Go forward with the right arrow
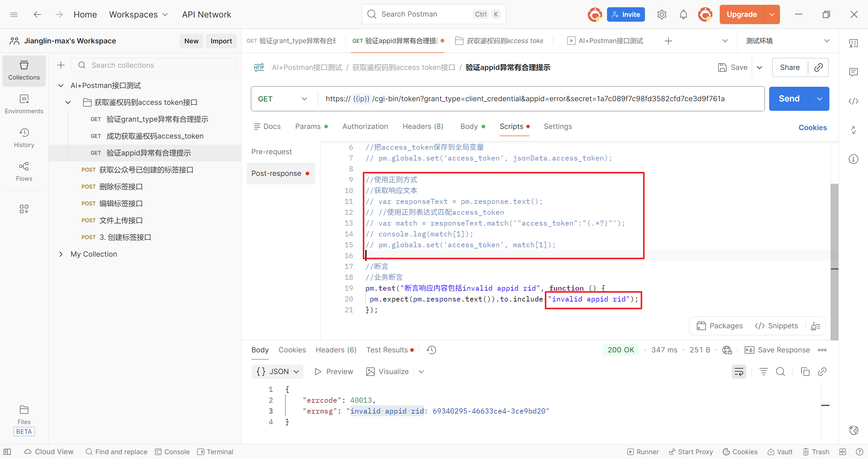 (59, 14)
